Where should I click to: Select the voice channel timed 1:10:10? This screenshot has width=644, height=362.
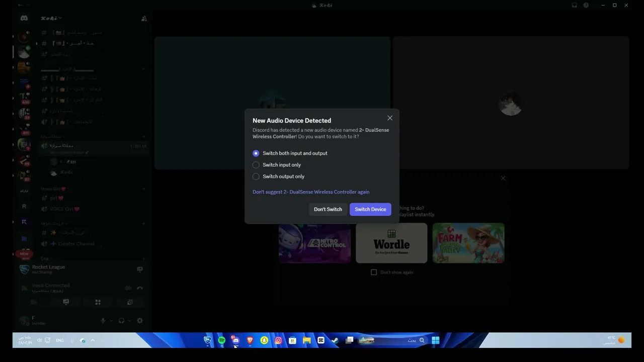[x=94, y=146]
